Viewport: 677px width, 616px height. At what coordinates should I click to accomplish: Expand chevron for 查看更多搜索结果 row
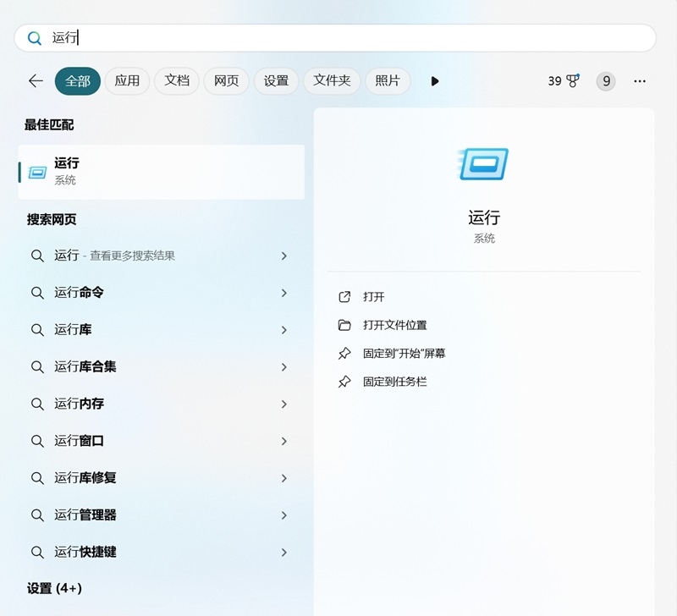point(283,256)
